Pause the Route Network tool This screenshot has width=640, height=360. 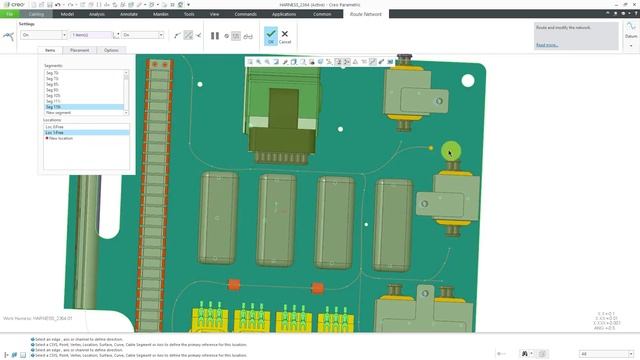pos(215,36)
